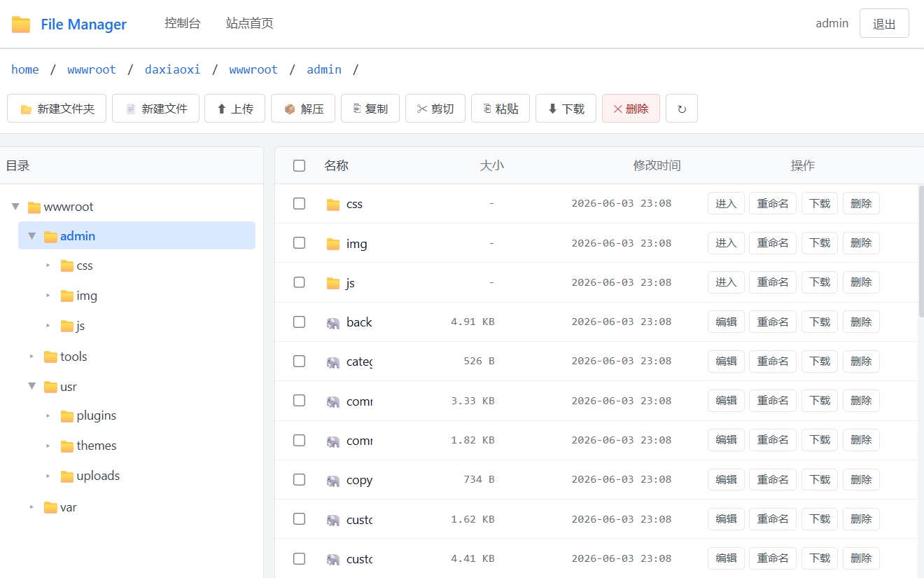Check the checkbox for js folder row

click(299, 282)
